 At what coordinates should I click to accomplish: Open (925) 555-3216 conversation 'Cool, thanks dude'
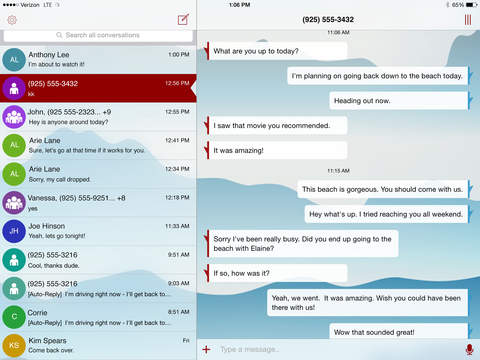pyautogui.click(x=98, y=260)
